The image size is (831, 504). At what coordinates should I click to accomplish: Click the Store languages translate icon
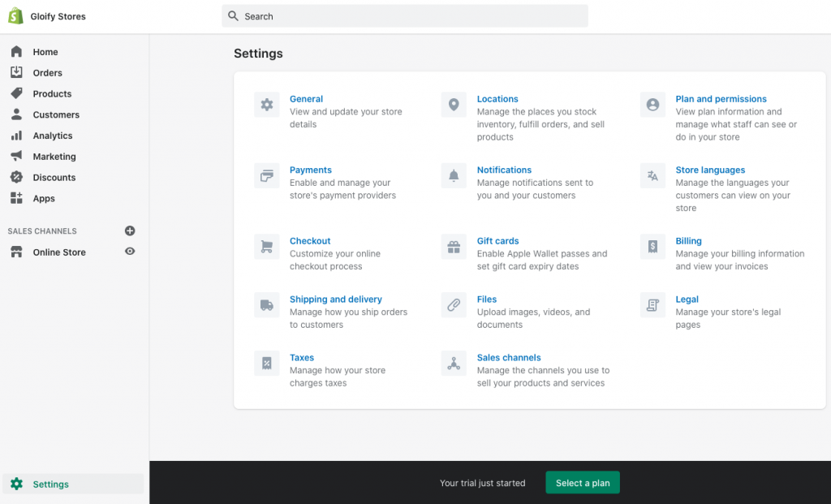point(652,175)
